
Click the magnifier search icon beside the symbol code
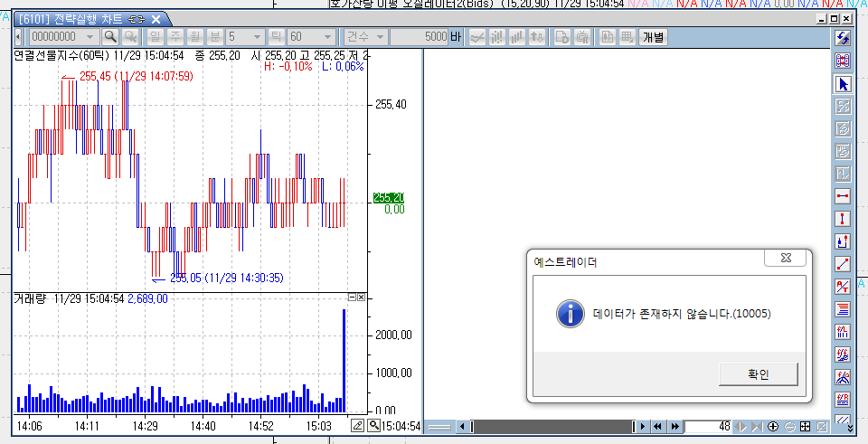pos(110,37)
